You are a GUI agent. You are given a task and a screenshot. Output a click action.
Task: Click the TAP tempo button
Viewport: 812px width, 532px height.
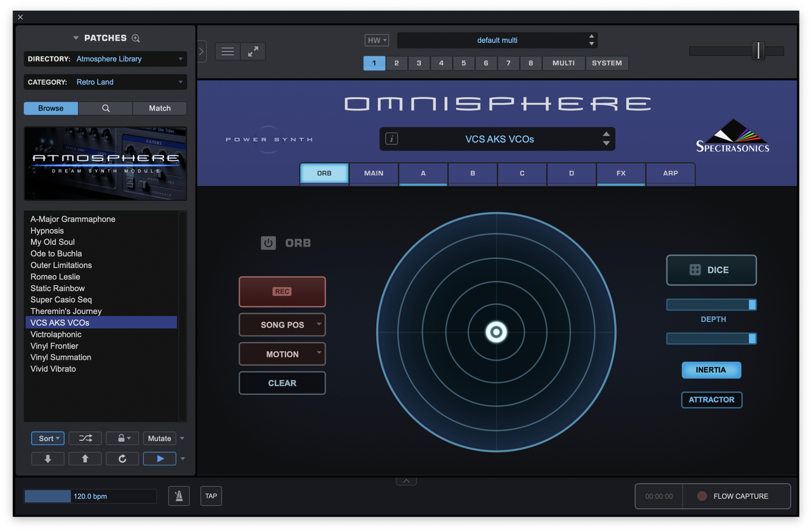point(211,496)
